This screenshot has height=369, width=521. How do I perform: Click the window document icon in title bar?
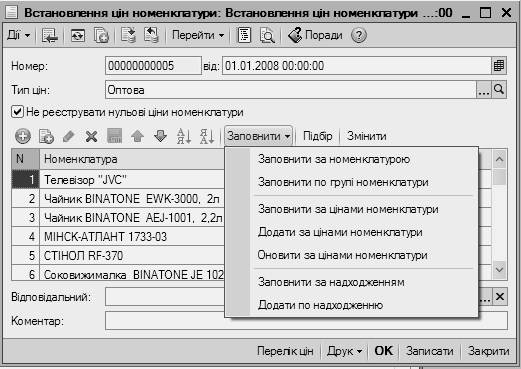point(12,13)
